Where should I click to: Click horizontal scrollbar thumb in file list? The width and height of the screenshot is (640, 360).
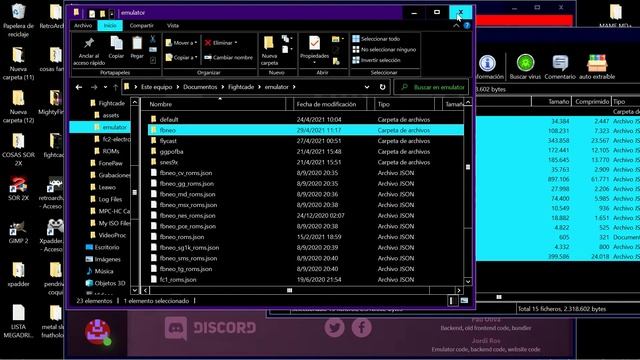coord(289,290)
